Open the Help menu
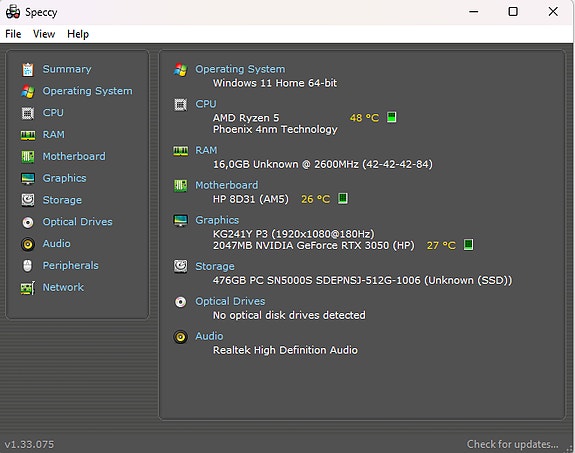 [78, 34]
